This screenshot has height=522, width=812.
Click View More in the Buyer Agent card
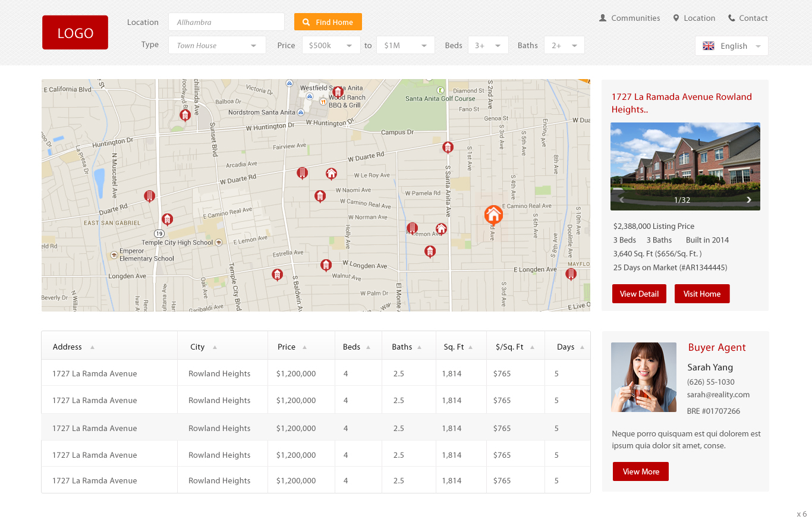pos(641,471)
